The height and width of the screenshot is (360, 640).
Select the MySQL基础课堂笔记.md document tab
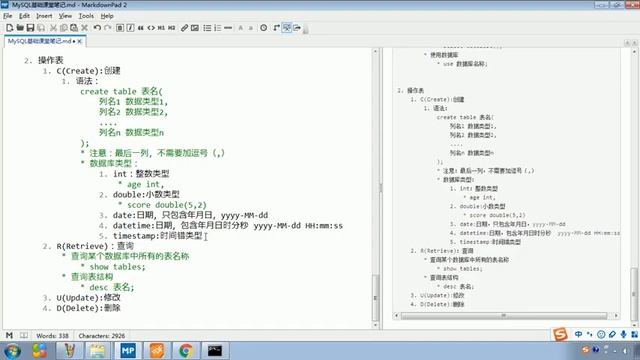point(39,41)
